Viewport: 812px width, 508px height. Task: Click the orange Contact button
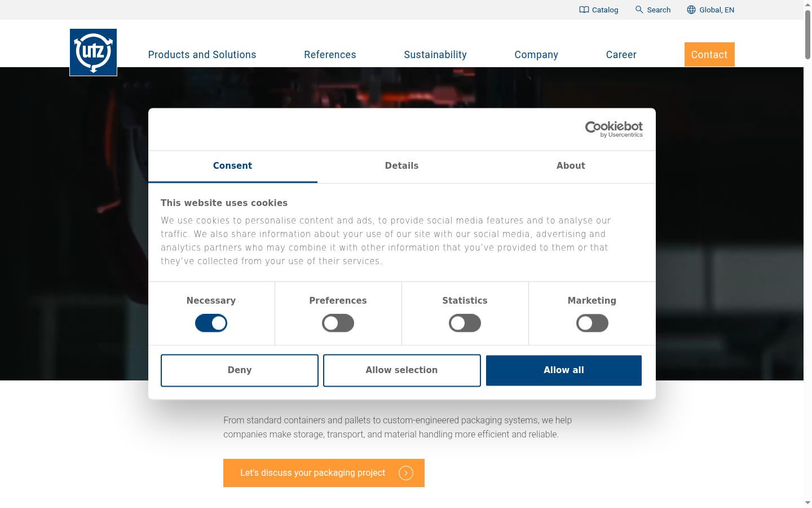click(709, 54)
